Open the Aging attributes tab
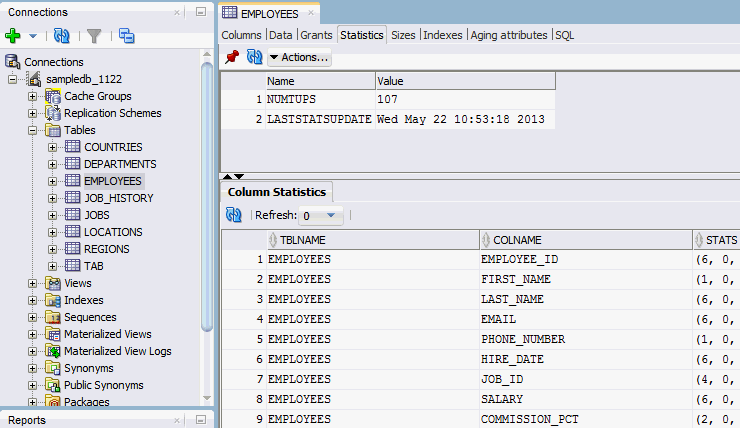Image resolution: width=740 pixels, height=428 pixels. point(509,35)
